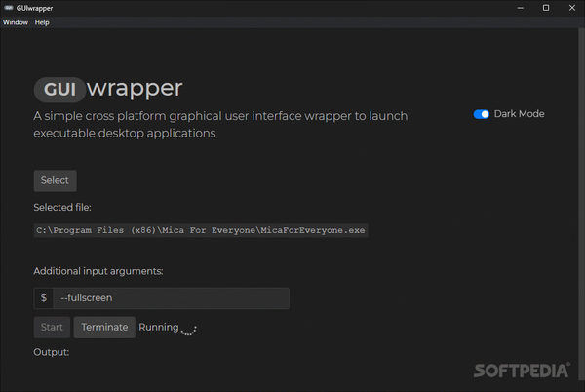Toggle the Dark Mode switch
Viewport: 585px width, 392px height.
point(482,114)
